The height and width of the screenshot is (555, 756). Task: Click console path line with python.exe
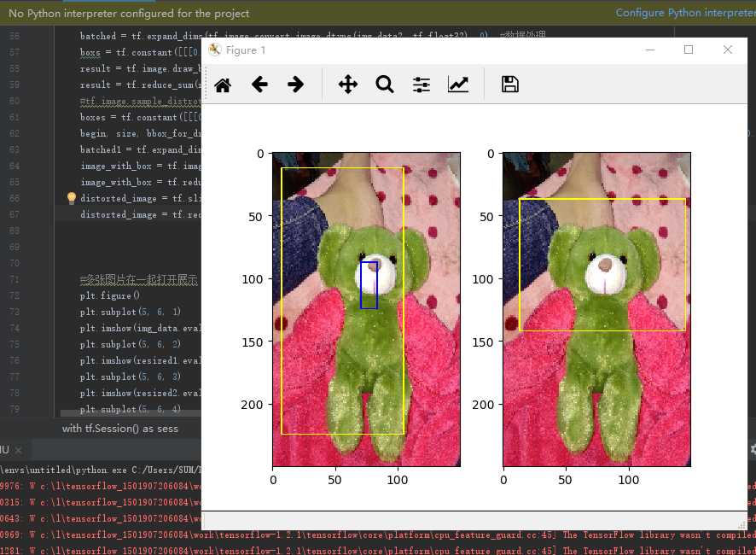(x=101, y=470)
